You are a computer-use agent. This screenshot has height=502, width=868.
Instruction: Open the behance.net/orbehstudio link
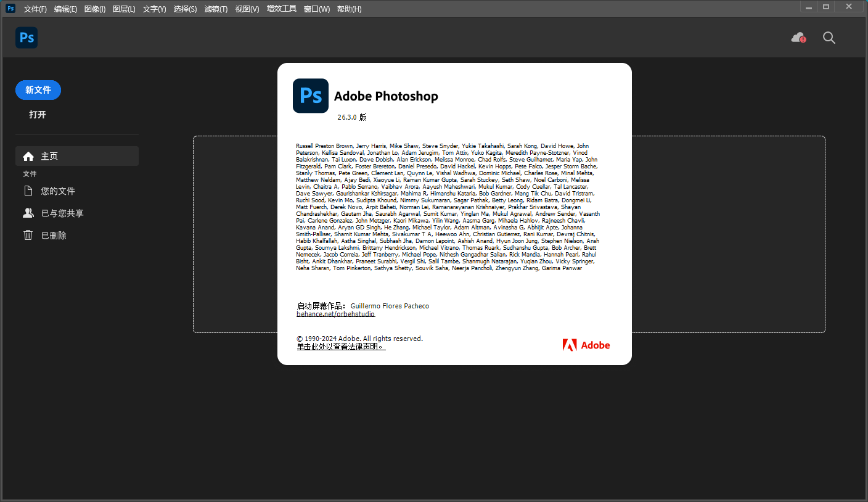(x=335, y=314)
